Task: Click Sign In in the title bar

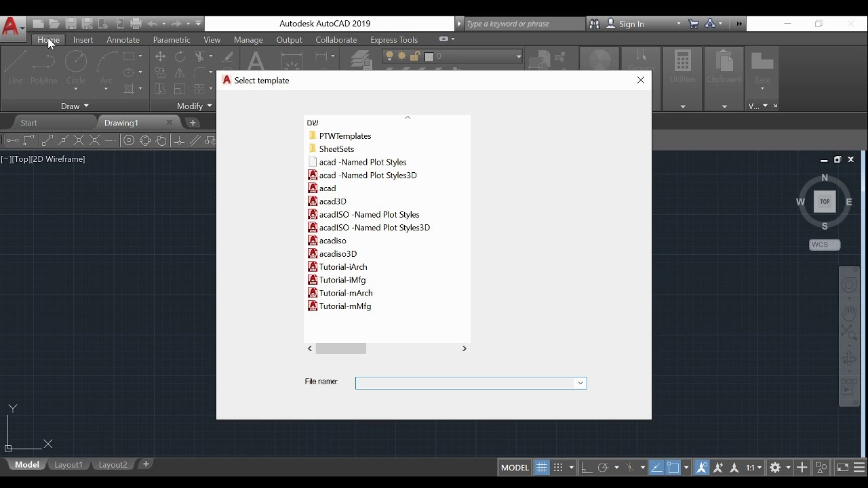Action: pyautogui.click(x=631, y=24)
